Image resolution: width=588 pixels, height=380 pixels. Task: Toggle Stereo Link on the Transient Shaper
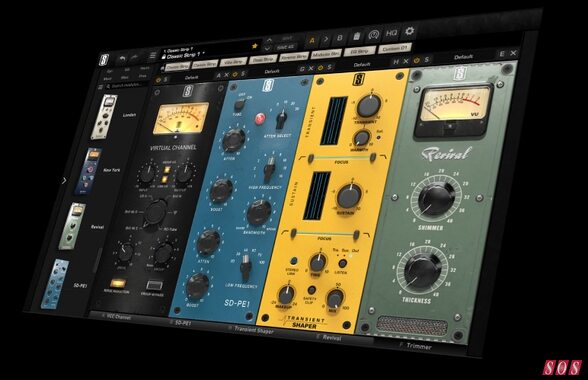point(294,260)
